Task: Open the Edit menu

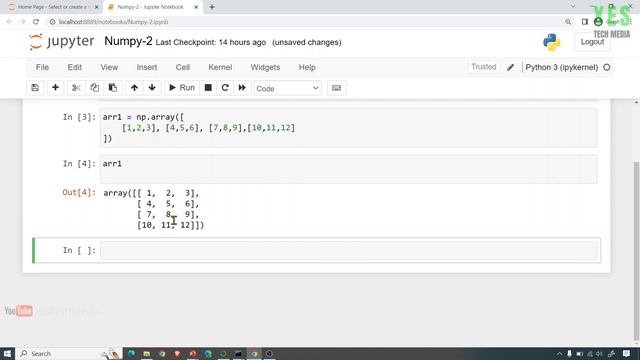Action: click(75, 67)
